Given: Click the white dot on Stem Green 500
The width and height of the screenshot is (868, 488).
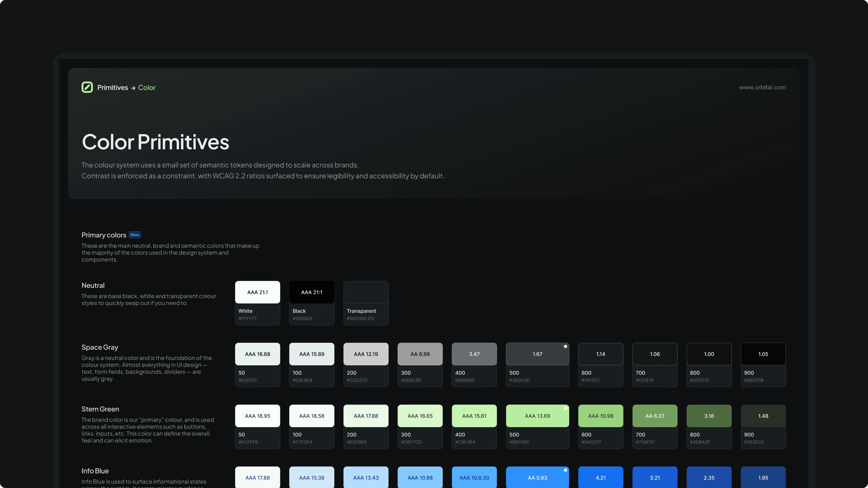Looking at the screenshot, I should pos(565,408).
